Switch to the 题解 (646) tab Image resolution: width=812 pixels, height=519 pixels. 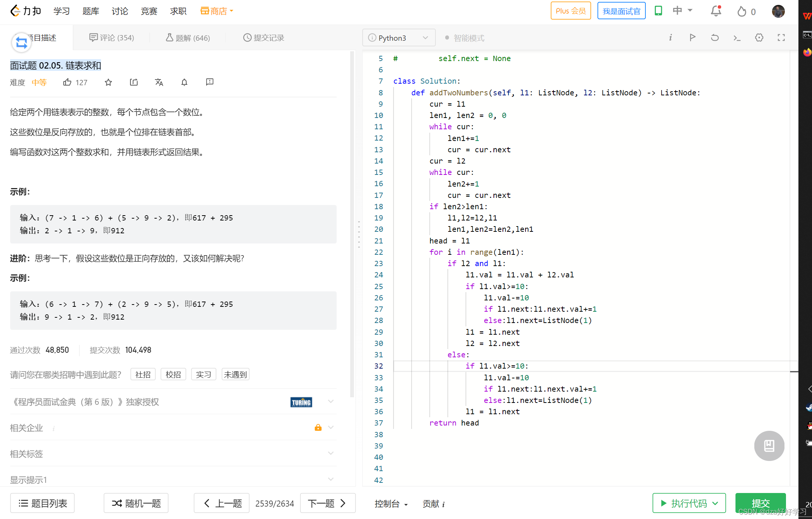click(x=188, y=38)
